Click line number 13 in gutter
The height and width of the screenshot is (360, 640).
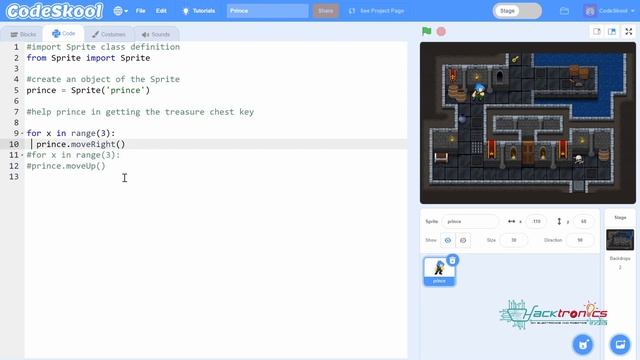(14, 177)
